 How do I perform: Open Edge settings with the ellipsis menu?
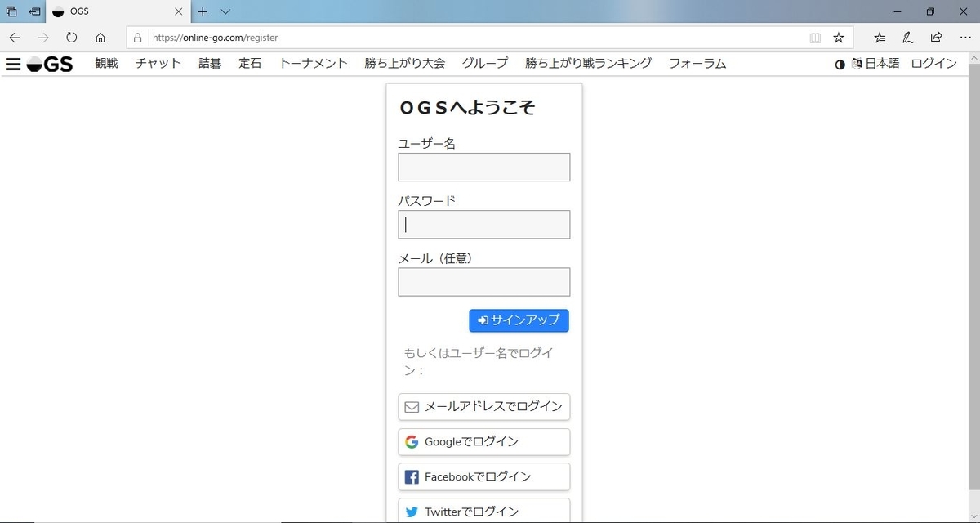point(965,38)
